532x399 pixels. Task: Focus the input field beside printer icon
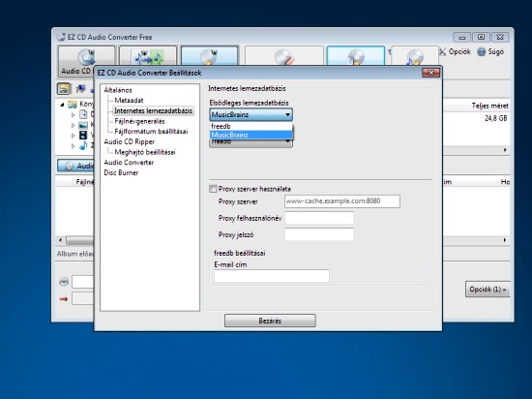coord(82,282)
